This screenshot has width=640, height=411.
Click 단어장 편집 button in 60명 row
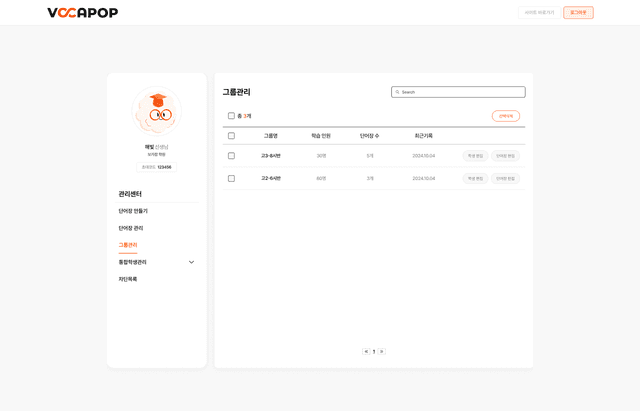click(x=505, y=178)
